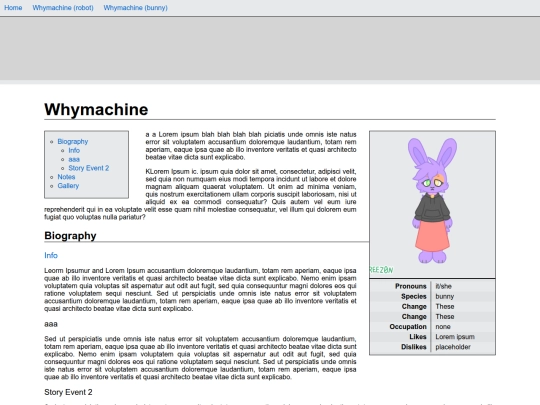Jump to Biography in the contents box
The height and width of the screenshot is (405, 540).
point(73,142)
